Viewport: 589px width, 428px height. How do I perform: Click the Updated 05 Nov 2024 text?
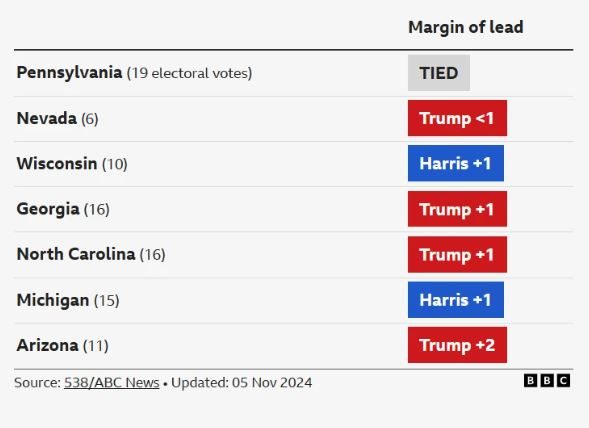tap(242, 383)
